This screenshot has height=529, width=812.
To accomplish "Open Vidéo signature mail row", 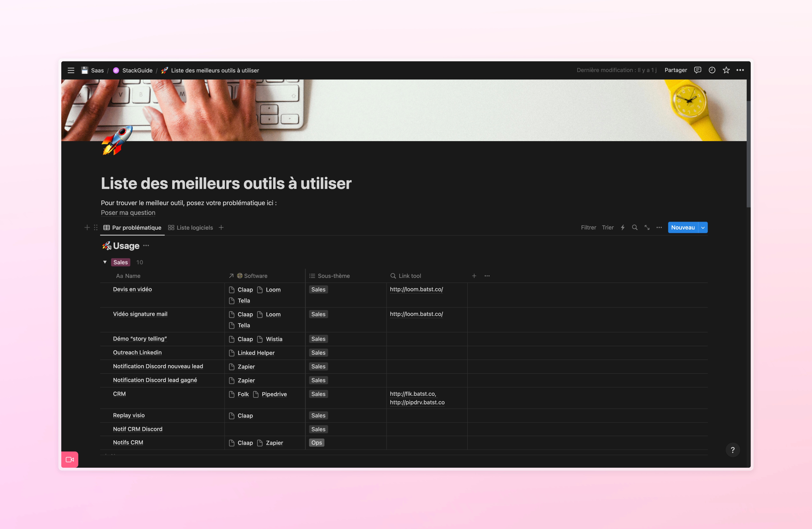I will (140, 314).
